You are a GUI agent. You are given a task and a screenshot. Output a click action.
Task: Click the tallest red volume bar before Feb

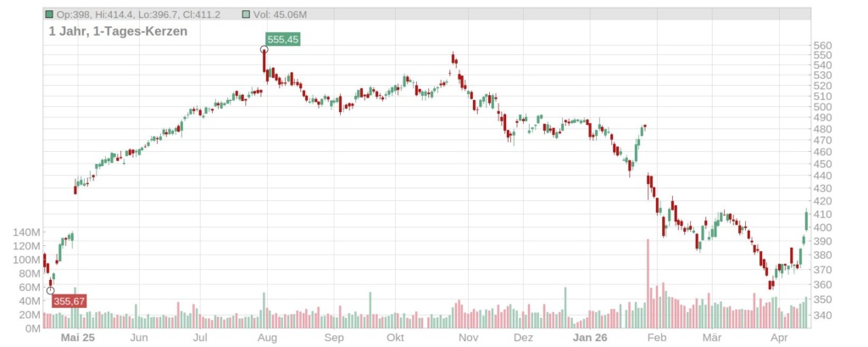point(648,283)
